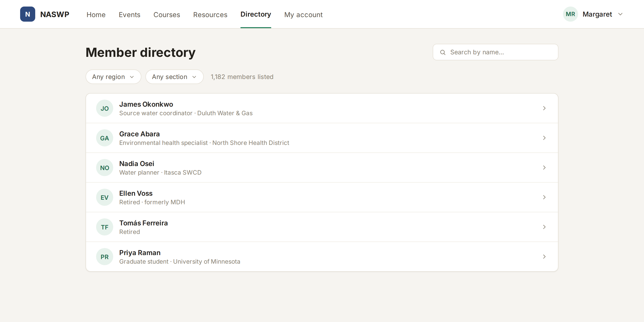Focus the Search by name field
The image size is (644, 322).
click(x=495, y=52)
